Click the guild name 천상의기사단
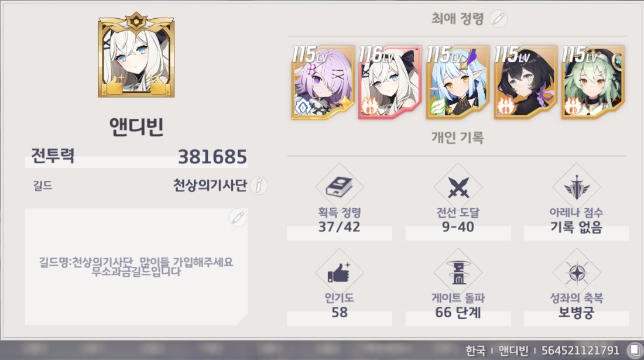Screen dimensions: 644x360 pyautogui.click(x=210, y=186)
